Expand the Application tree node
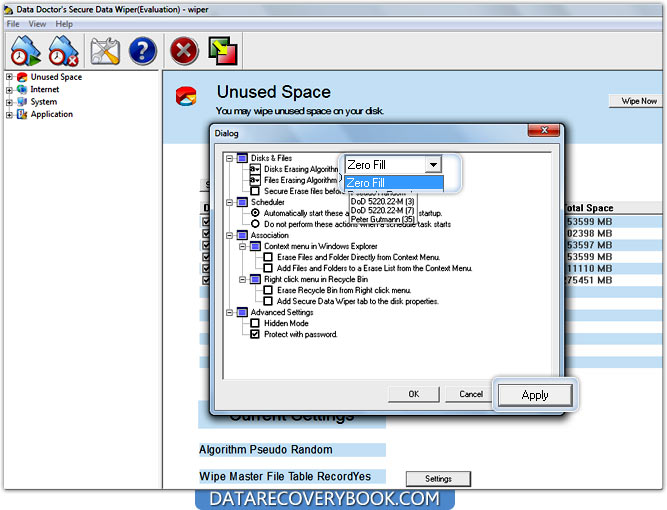Viewport: 667px width, 510px height. (x=9, y=114)
